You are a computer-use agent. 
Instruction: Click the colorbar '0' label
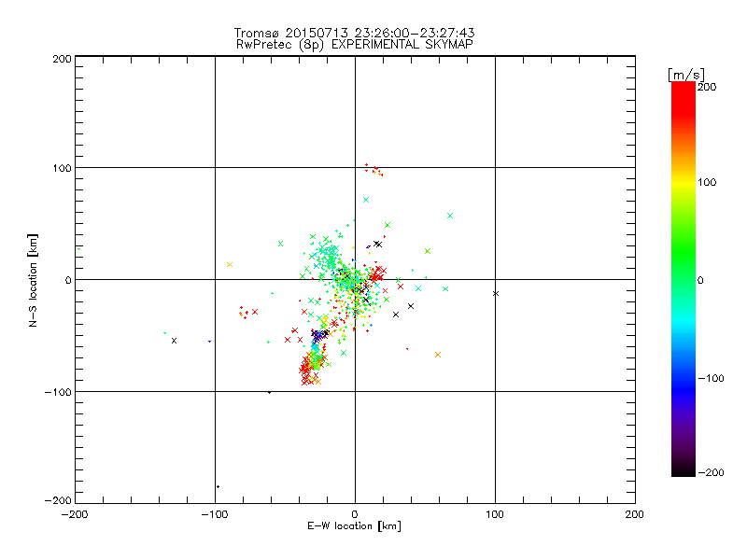point(700,281)
